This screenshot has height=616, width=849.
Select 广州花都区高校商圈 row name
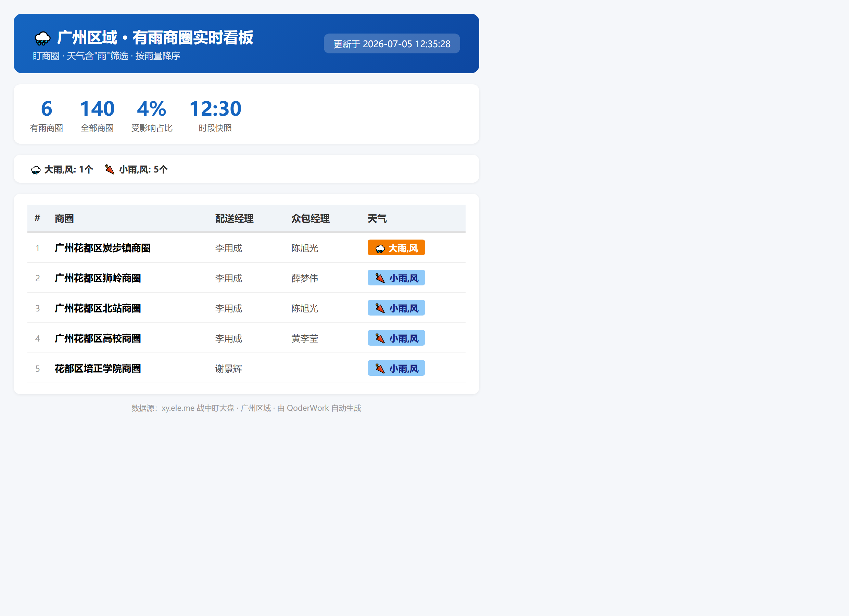98,338
